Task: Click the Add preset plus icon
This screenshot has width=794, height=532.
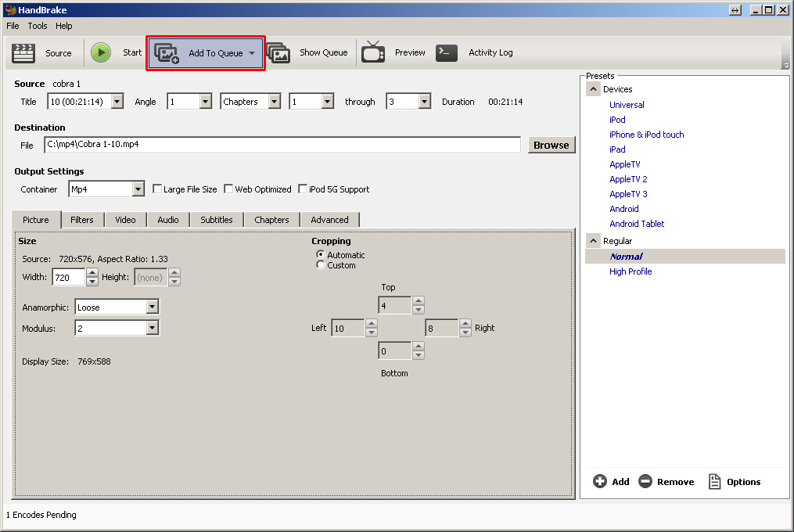Action: pos(600,481)
